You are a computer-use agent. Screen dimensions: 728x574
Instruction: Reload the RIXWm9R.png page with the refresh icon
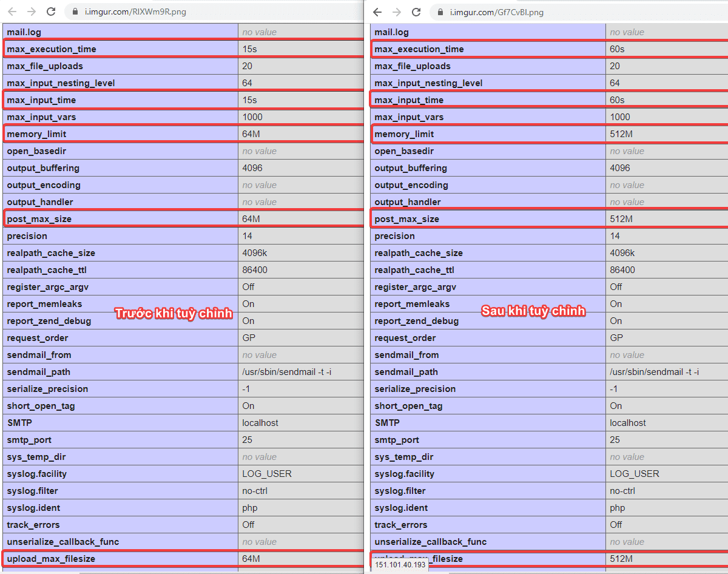pyautogui.click(x=52, y=12)
